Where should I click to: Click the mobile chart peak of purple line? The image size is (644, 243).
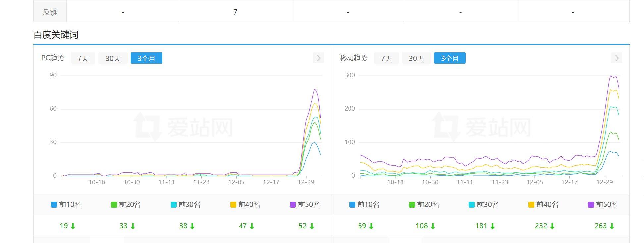(610, 76)
